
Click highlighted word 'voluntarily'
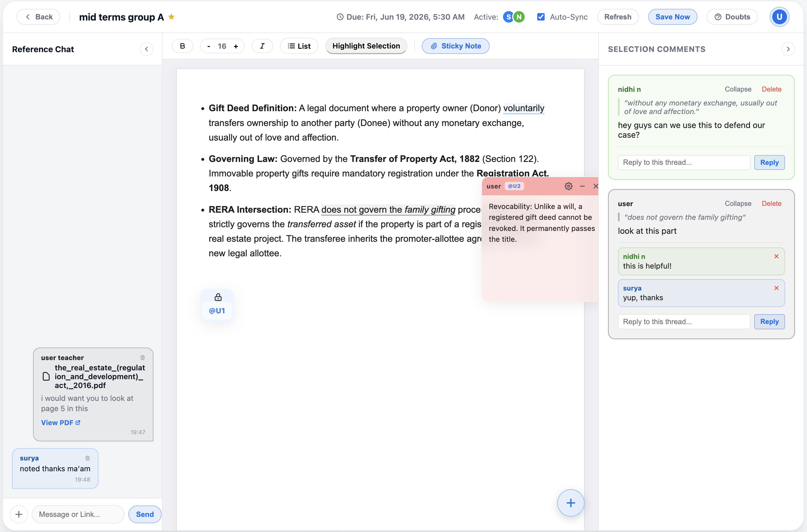[524, 108]
